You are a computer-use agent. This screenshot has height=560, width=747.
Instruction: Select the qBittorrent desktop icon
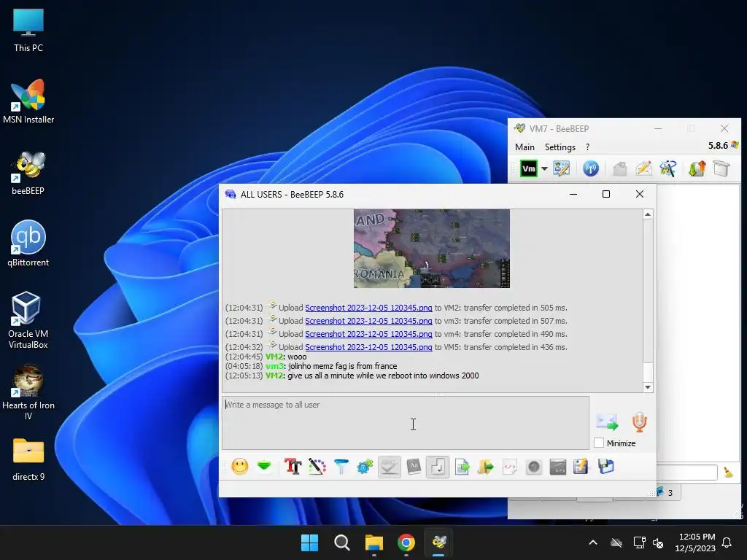(28, 244)
